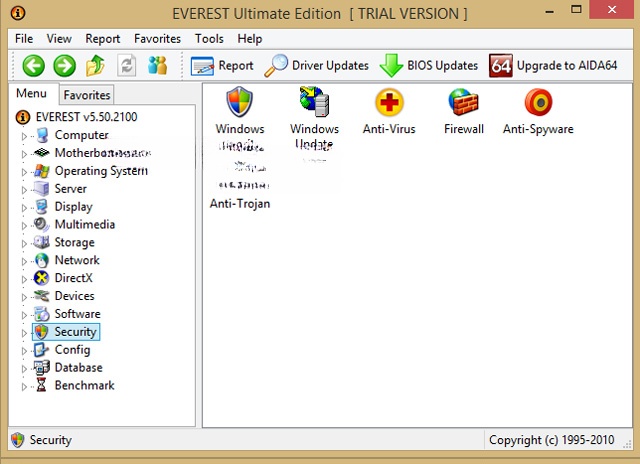Open the Windows Update icon in right pane

click(314, 102)
